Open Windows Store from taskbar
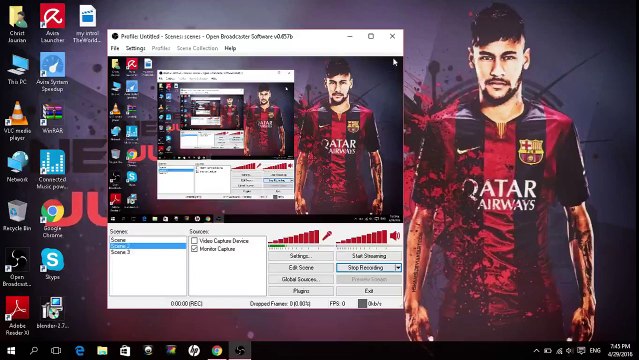 125,351
